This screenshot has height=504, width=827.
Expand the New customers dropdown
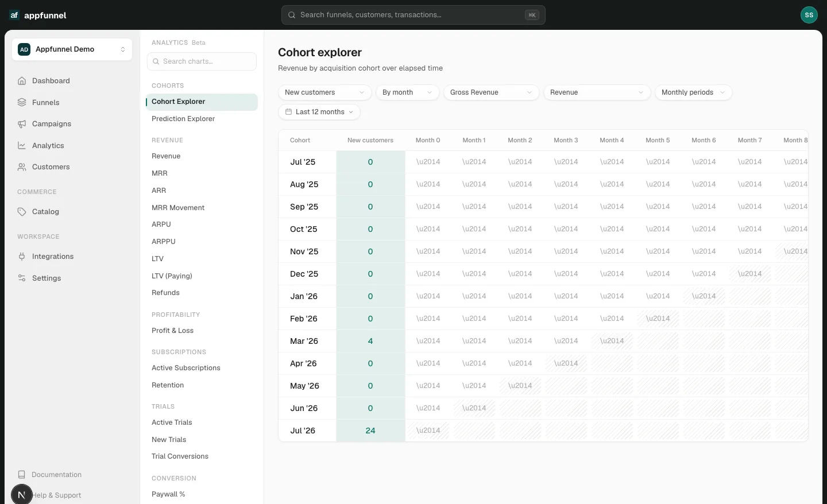coord(324,92)
